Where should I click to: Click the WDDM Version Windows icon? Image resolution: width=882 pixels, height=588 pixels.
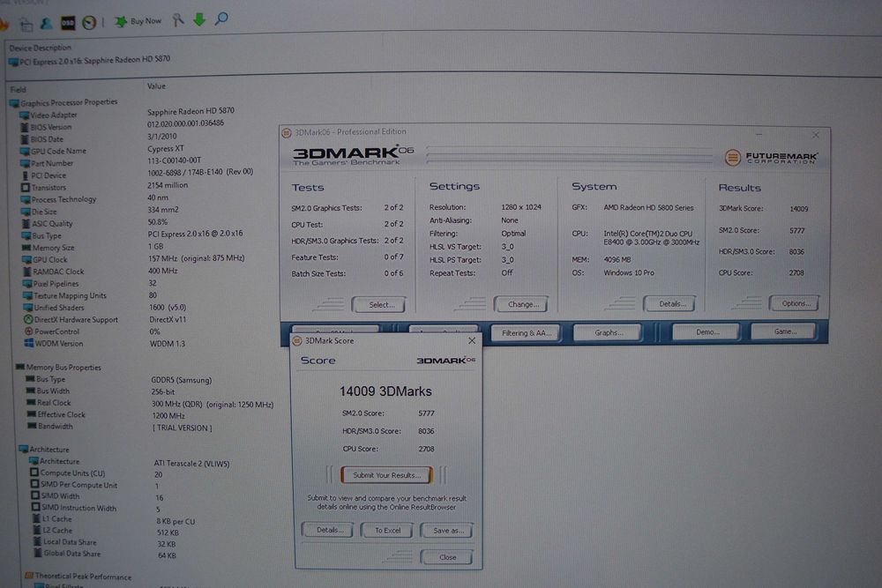point(29,344)
